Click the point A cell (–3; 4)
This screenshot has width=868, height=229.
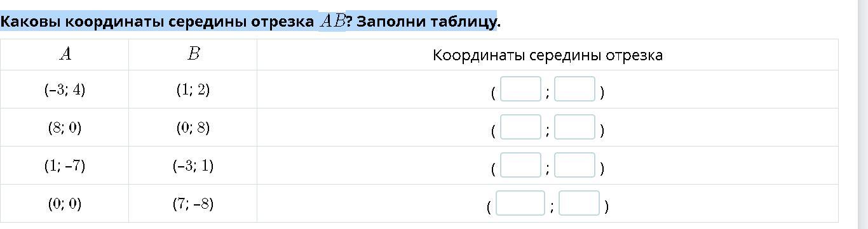tap(65, 89)
